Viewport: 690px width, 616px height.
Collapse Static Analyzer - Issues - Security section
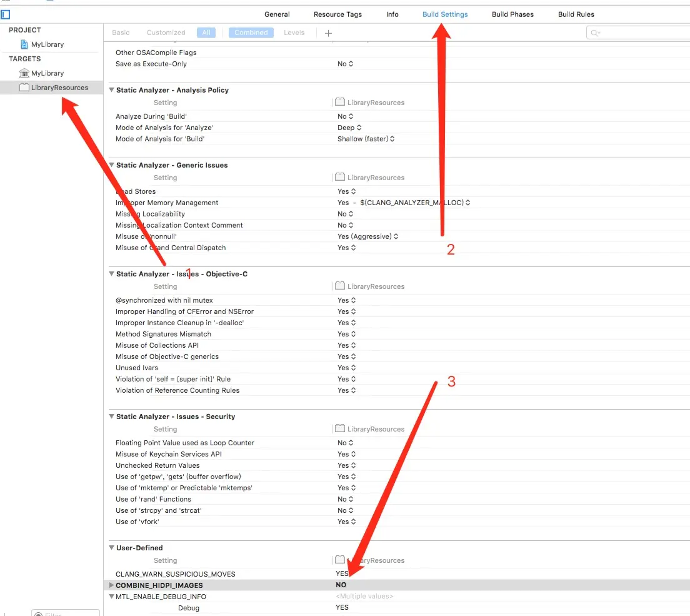[x=111, y=417]
